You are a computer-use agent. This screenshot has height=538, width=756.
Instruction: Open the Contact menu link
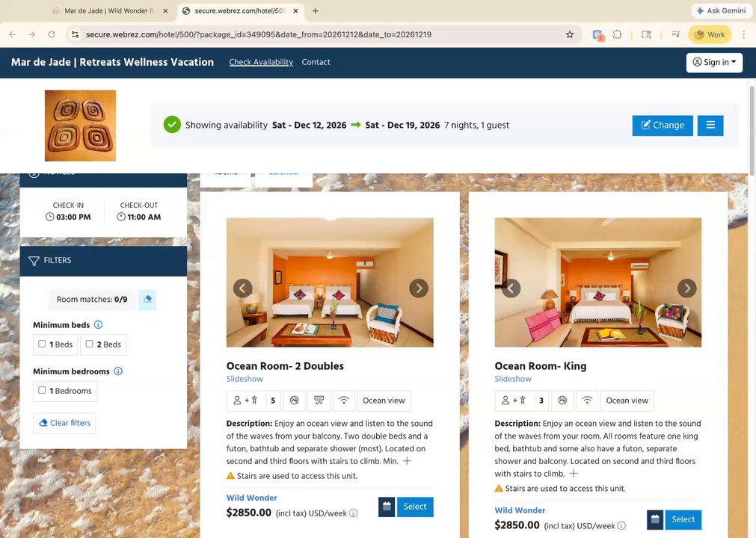click(316, 62)
